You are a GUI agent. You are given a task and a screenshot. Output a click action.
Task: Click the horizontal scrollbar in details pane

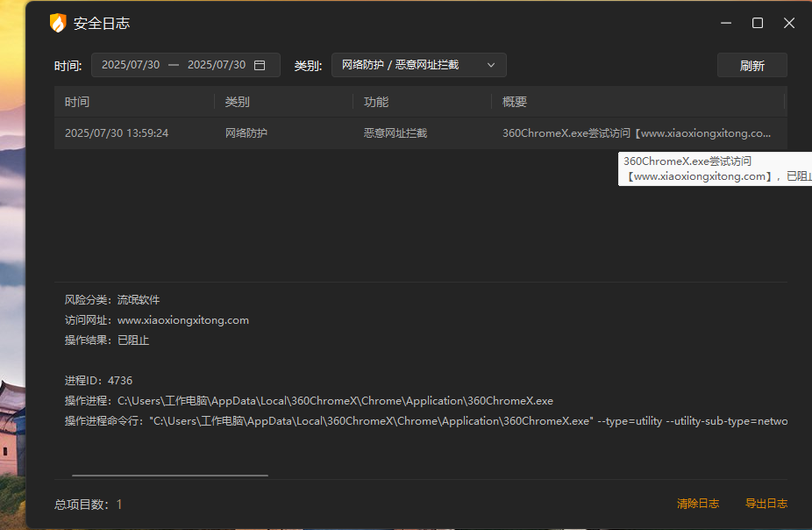pos(170,475)
